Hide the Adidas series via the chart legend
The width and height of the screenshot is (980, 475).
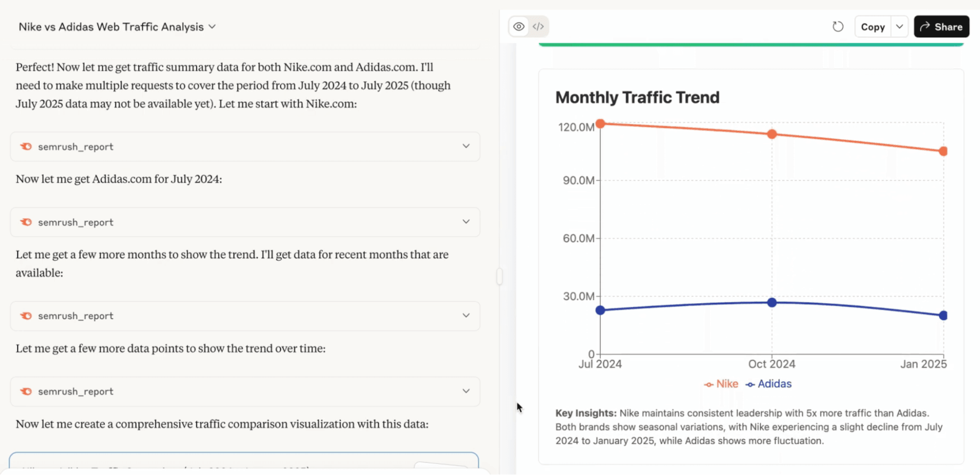point(768,384)
